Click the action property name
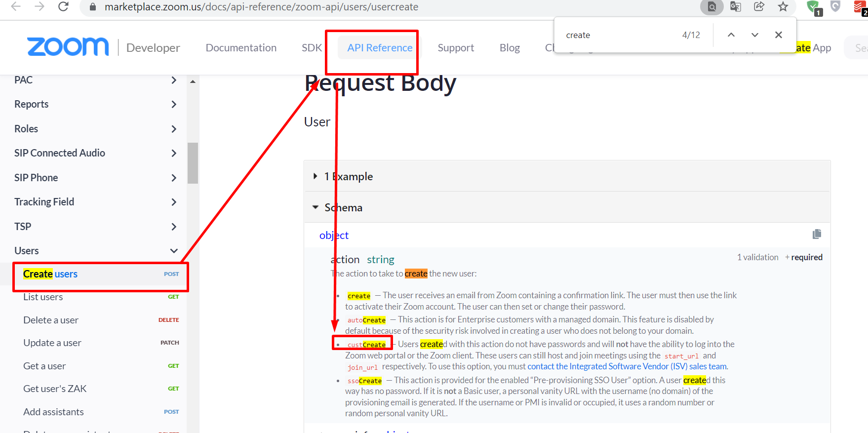Image resolution: width=868 pixels, height=433 pixels. tap(345, 260)
